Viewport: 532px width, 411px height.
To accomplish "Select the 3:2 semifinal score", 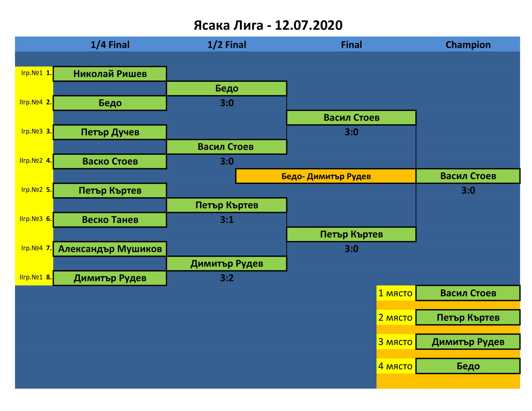I will tap(227, 278).
